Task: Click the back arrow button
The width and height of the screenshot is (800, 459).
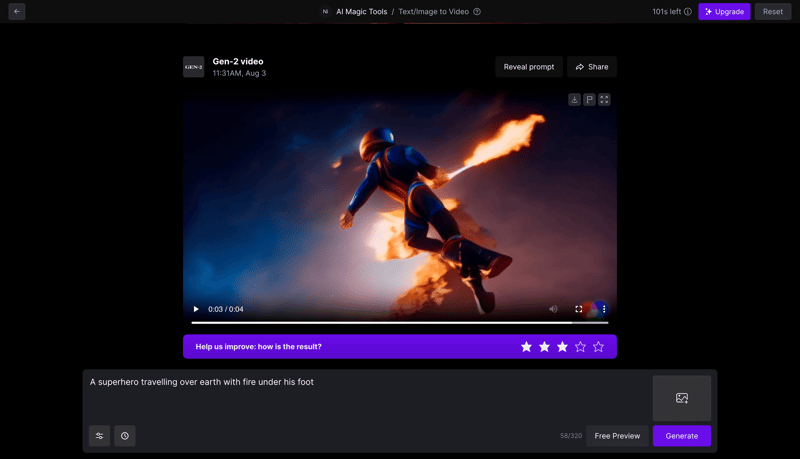Action: (16, 11)
